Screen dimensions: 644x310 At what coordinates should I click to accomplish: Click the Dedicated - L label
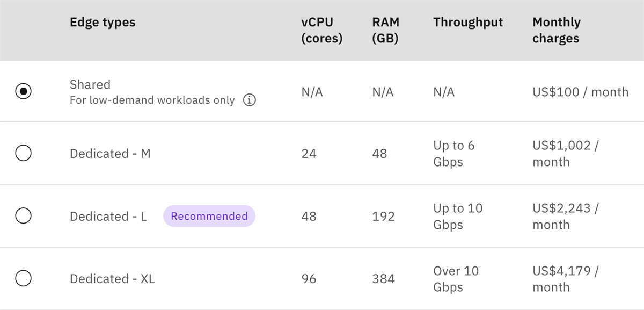(108, 217)
